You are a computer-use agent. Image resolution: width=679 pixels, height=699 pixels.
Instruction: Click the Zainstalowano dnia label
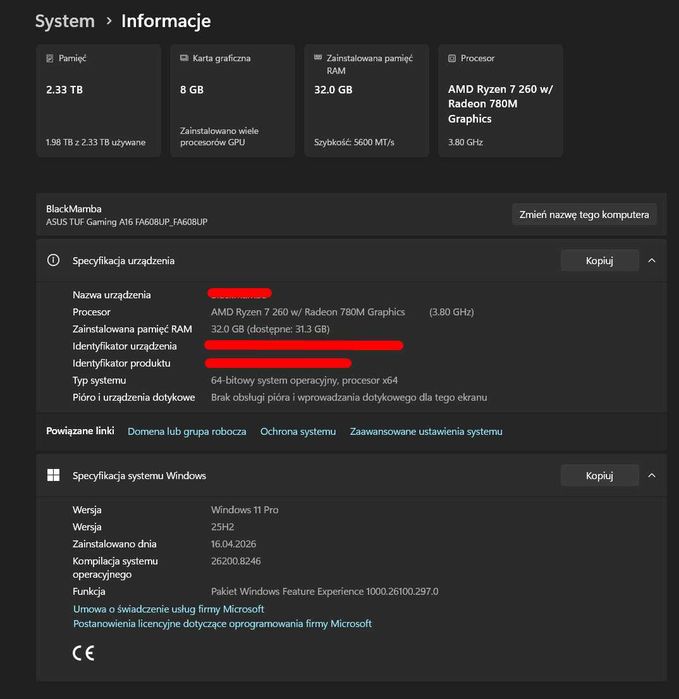point(114,544)
